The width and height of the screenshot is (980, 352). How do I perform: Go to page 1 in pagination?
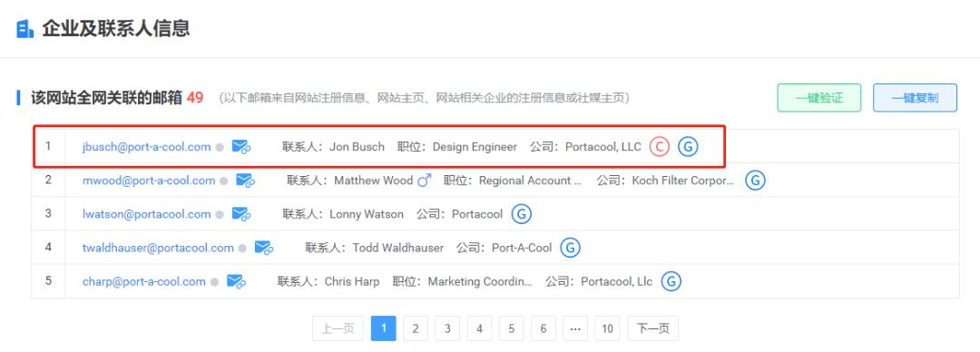pyautogui.click(x=383, y=328)
